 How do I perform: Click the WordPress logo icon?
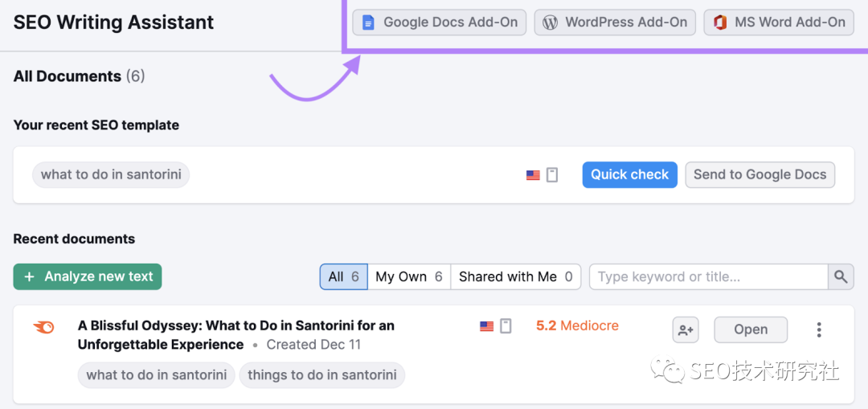tap(550, 22)
